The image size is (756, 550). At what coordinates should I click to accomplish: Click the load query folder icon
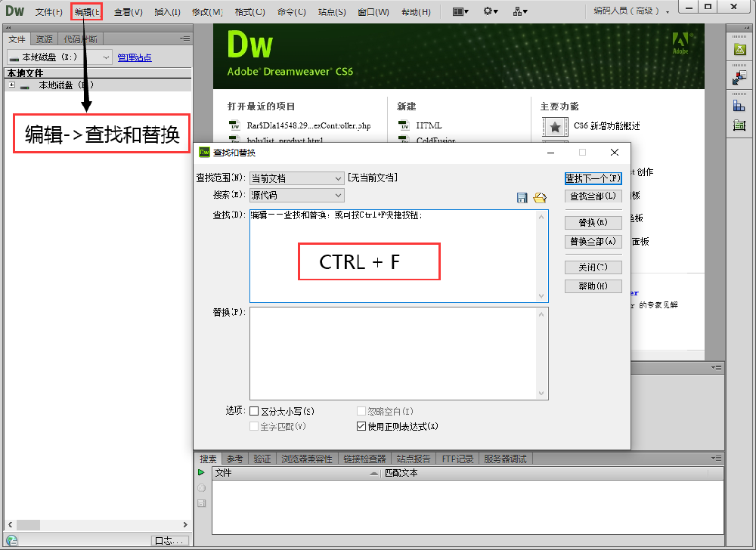tap(540, 197)
